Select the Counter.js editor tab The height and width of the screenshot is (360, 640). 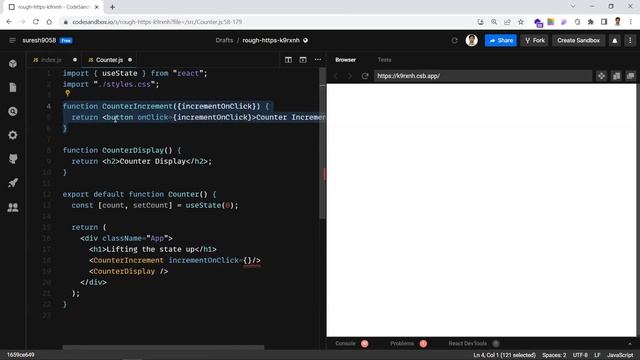(x=109, y=60)
